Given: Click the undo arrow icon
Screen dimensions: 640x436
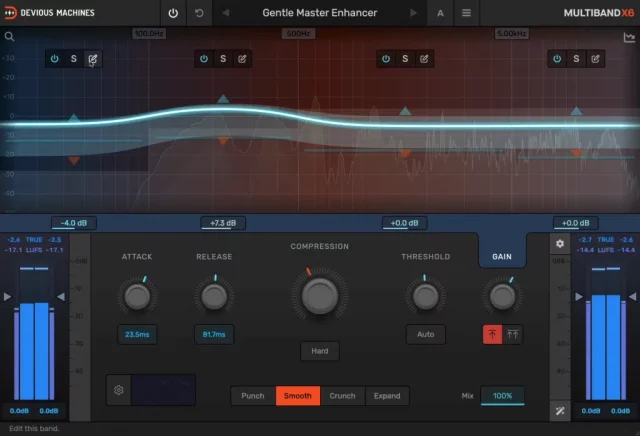Looking at the screenshot, I should 198,13.
